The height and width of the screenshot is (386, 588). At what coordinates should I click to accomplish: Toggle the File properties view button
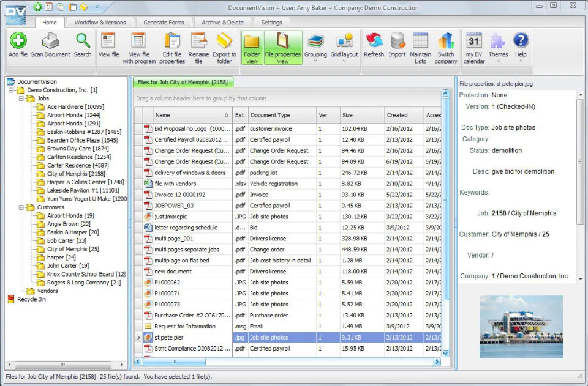point(283,48)
